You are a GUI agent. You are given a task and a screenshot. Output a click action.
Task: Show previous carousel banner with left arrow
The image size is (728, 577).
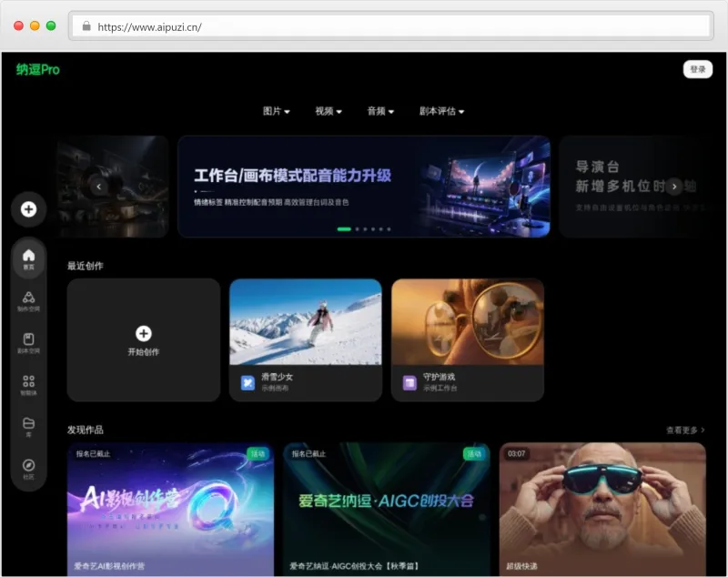[99, 187]
